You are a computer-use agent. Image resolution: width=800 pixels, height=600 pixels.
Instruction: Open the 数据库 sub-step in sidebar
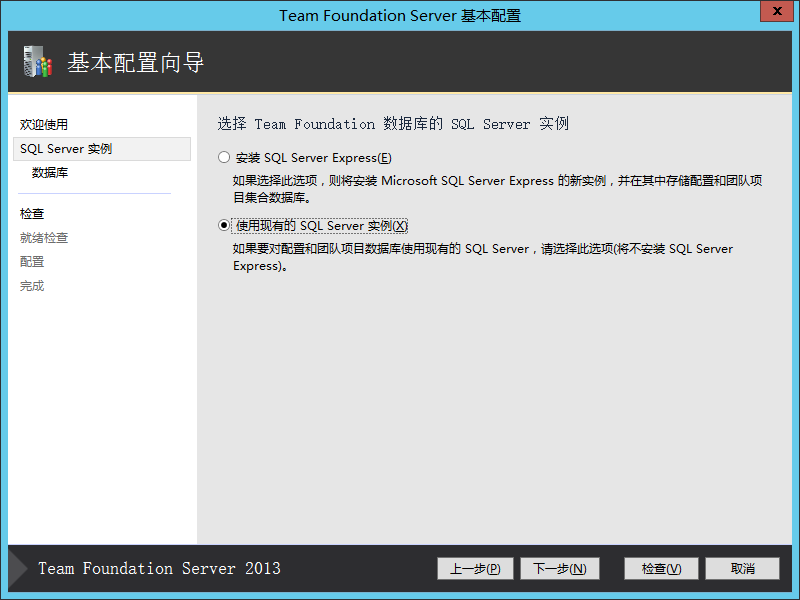[x=50, y=173]
